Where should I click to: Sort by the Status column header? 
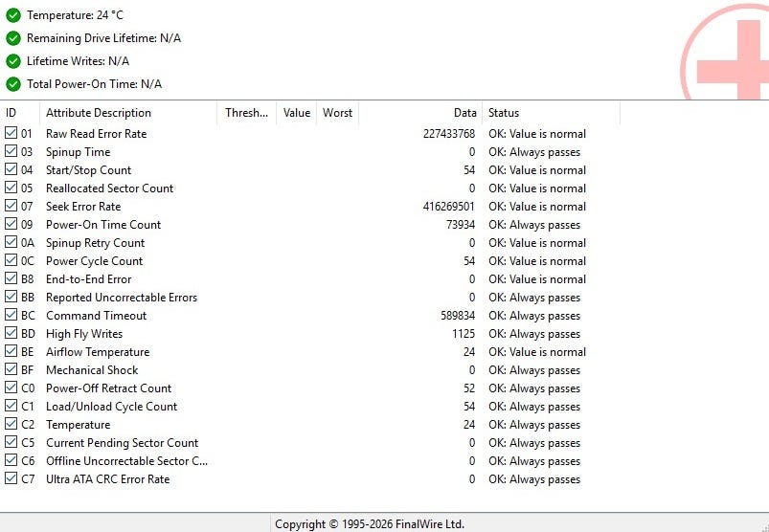point(552,113)
